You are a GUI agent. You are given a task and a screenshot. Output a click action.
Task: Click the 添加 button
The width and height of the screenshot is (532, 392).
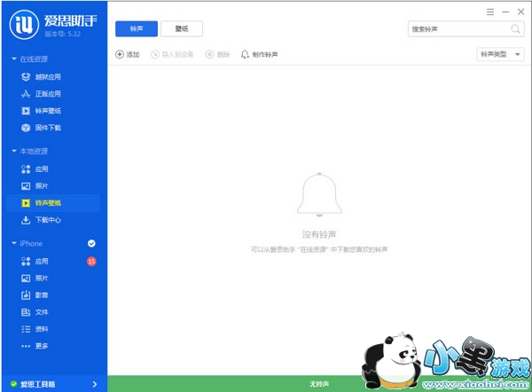(128, 54)
